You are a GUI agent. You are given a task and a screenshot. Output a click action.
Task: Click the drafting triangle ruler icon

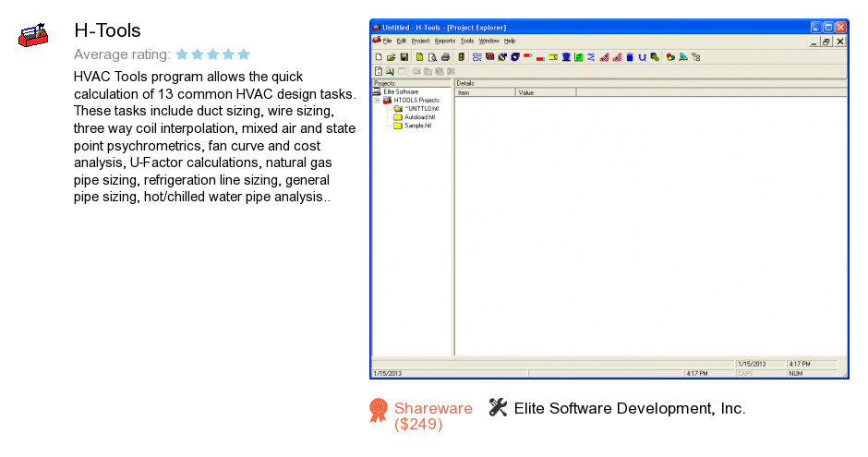tap(683, 57)
